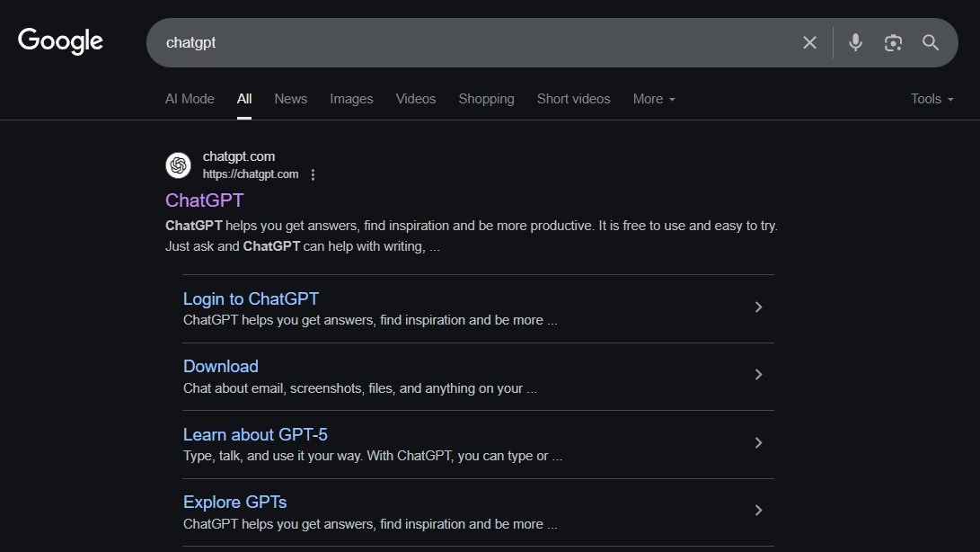Open search by image camera icon
Viewport: 980px width, 552px height.
click(893, 42)
